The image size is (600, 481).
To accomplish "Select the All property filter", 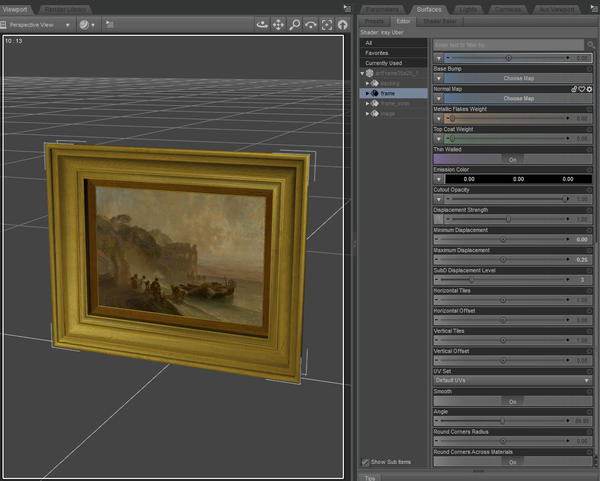I will 393,43.
